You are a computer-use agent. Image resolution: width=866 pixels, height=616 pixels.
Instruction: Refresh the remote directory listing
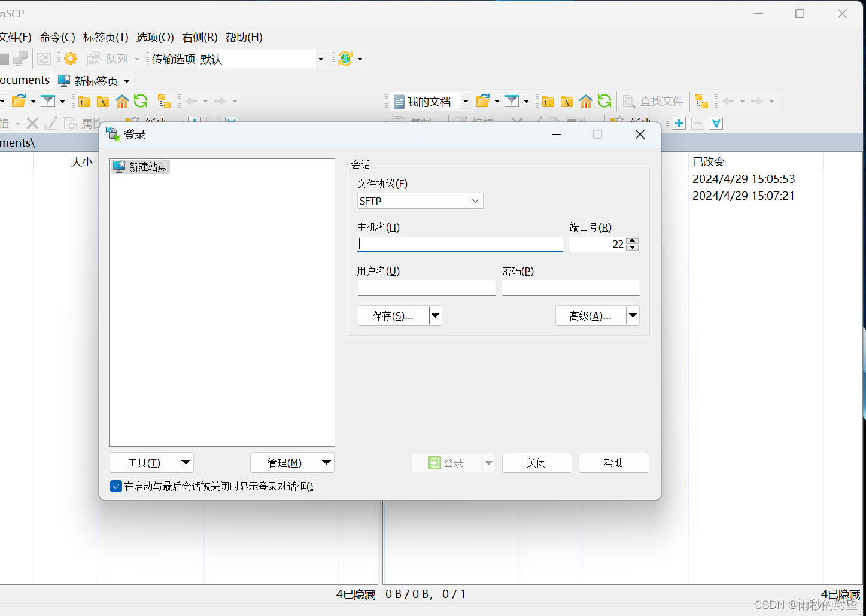click(x=604, y=101)
